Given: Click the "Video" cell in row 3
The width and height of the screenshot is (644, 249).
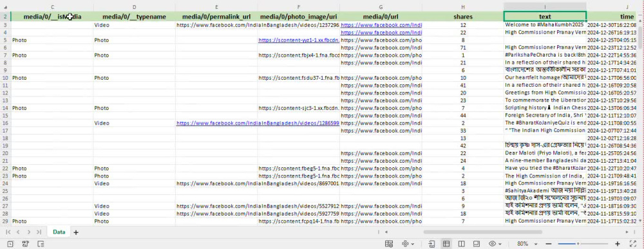Looking at the screenshot, I should click(135, 25).
